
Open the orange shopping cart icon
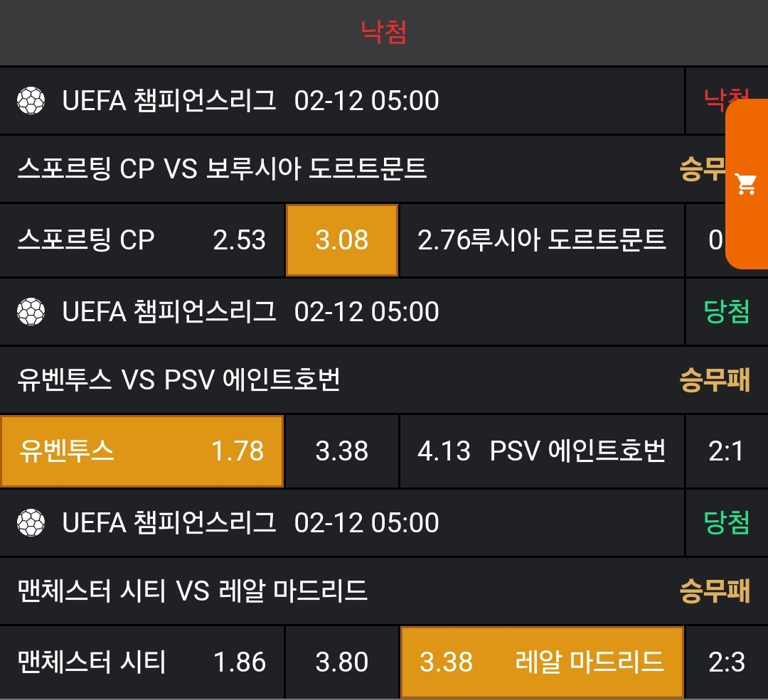746,185
